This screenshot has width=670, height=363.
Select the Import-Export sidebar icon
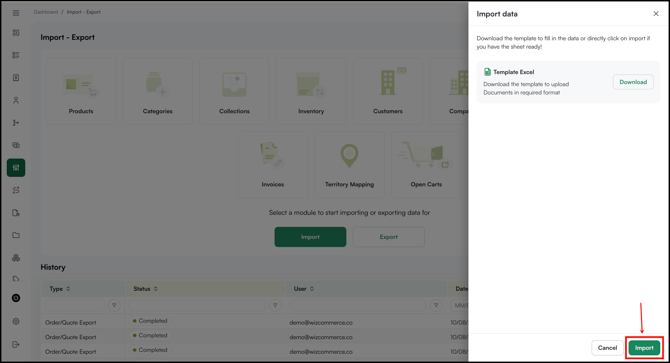pos(16,168)
